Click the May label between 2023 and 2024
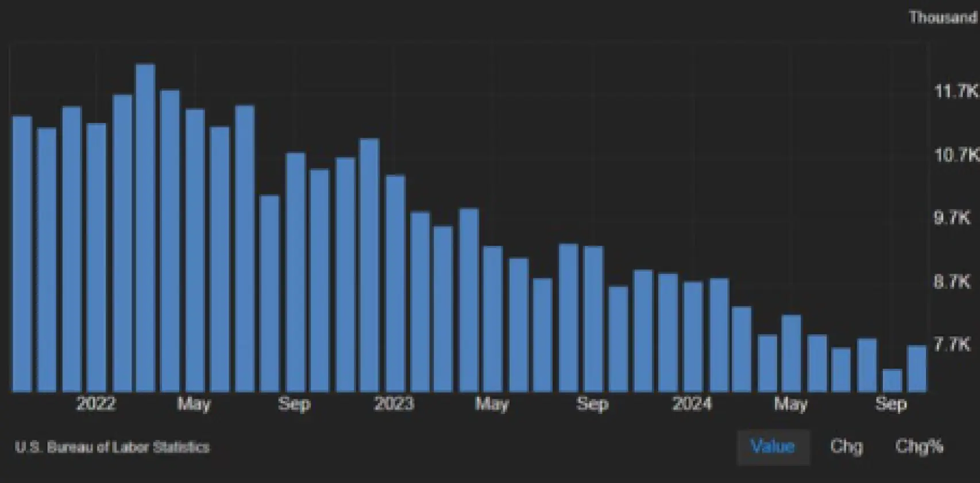 click(492, 404)
